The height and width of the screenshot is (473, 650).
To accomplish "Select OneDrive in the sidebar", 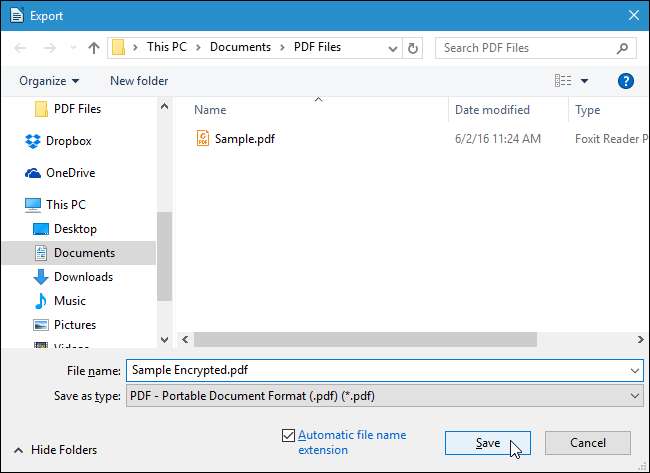I will [x=70, y=173].
